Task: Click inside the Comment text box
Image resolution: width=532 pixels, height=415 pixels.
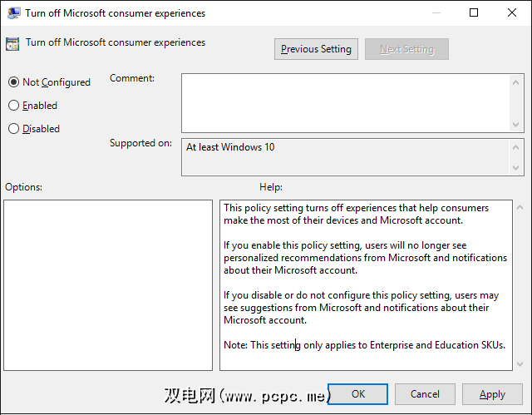Action: click(x=345, y=102)
